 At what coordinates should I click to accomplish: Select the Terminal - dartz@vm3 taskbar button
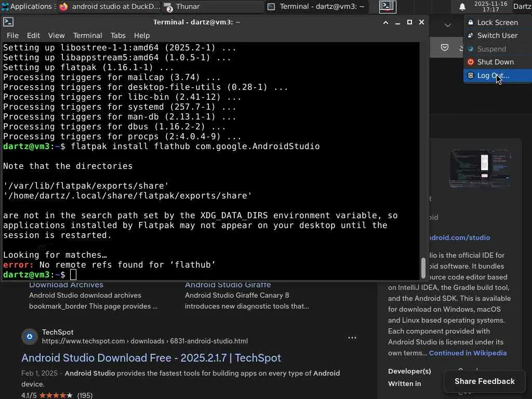pyautogui.click(x=316, y=6)
